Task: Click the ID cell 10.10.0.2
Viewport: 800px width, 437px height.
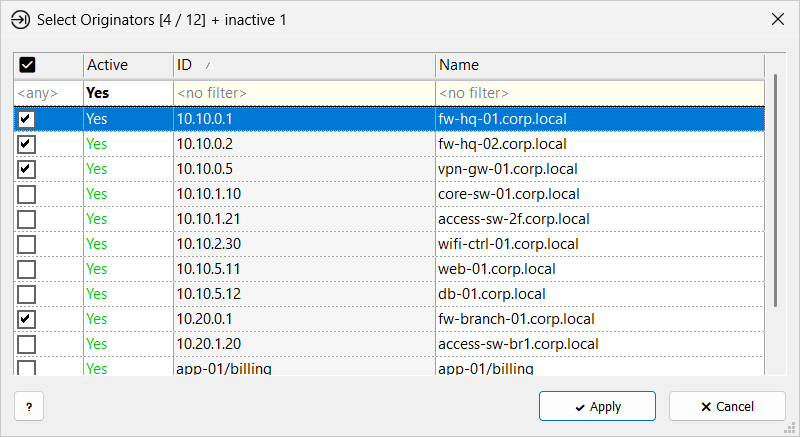Action: 304,144
